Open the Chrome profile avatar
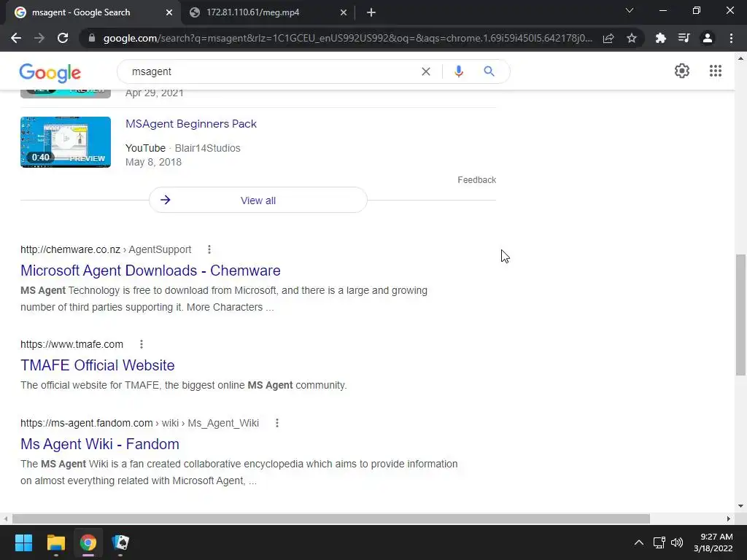747x560 pixels. click(708, 38)
